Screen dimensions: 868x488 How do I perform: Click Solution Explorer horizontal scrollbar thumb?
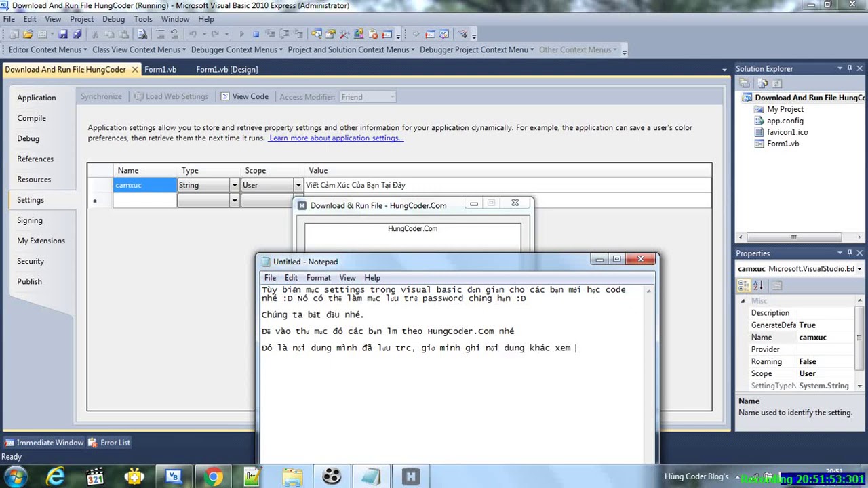point(793,237)
